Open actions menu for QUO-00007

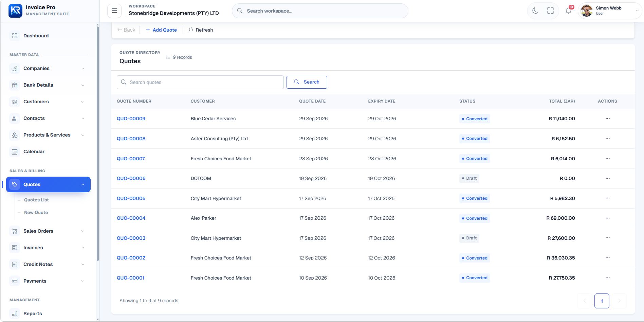tap(608, 158)
